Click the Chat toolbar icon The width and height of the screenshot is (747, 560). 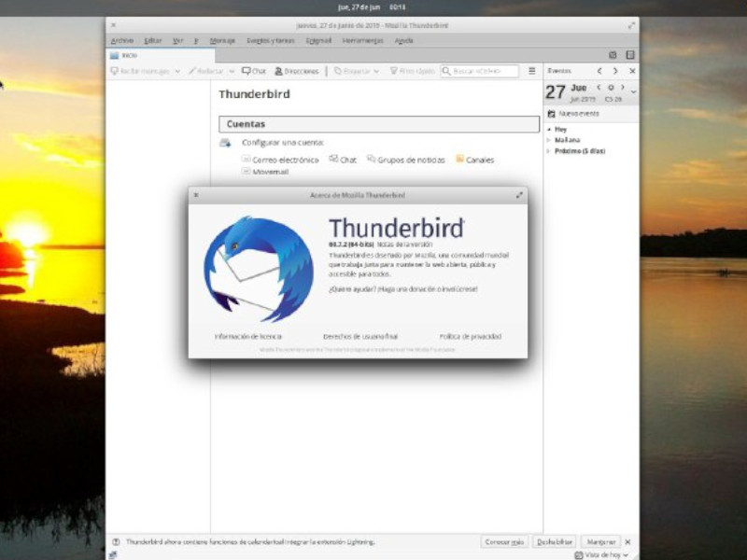(247, 71)
